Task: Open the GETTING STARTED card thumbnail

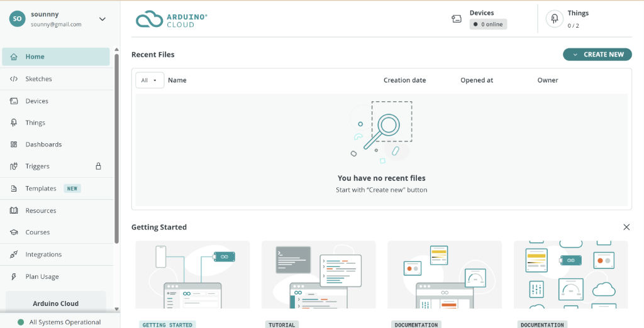Action: pyautogui.click(x=192, y=275)
